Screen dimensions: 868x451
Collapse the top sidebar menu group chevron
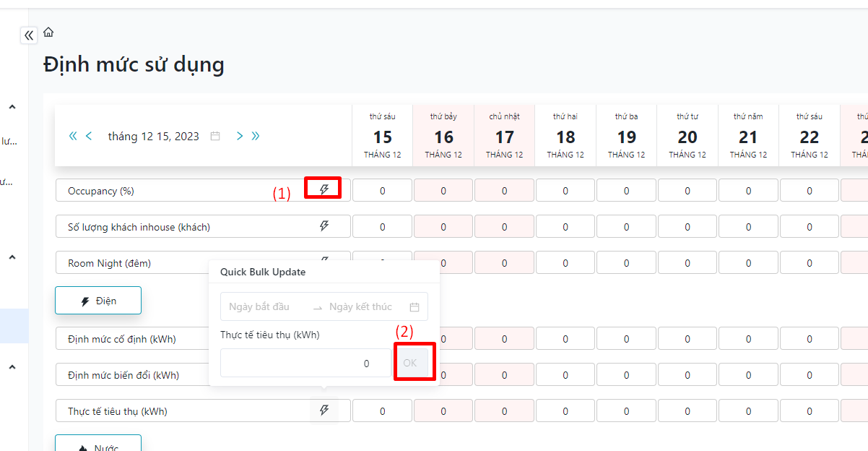pos(12,107)
